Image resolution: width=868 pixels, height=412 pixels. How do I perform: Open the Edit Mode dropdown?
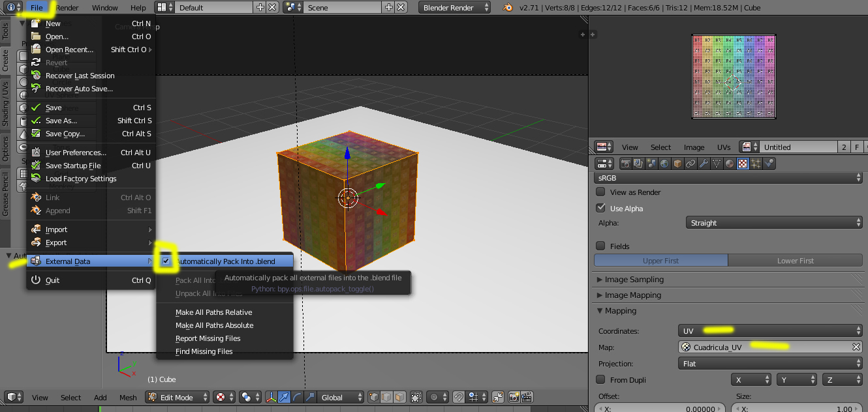click(178, 397)
